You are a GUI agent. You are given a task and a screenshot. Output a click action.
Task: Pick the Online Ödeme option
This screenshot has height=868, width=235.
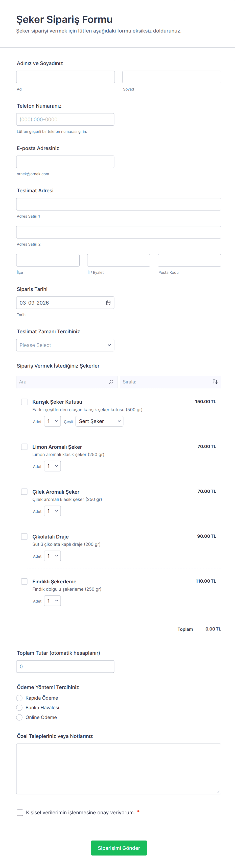[x=20, y=717]
